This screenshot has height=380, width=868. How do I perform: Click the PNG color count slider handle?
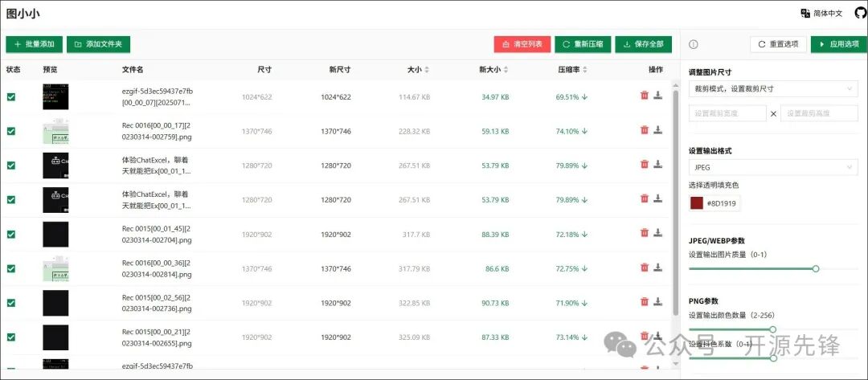pos(773,329)
